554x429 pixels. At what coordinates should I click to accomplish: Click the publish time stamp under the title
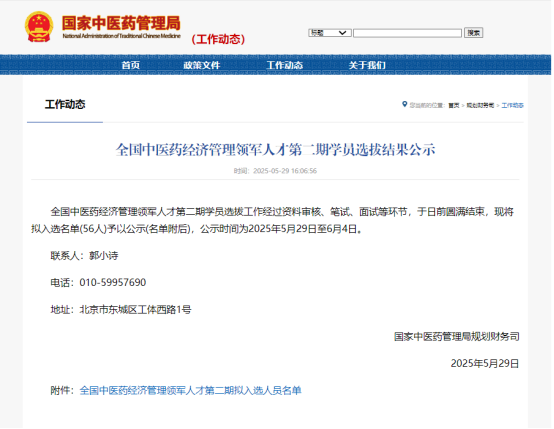(x=275, y=171)
